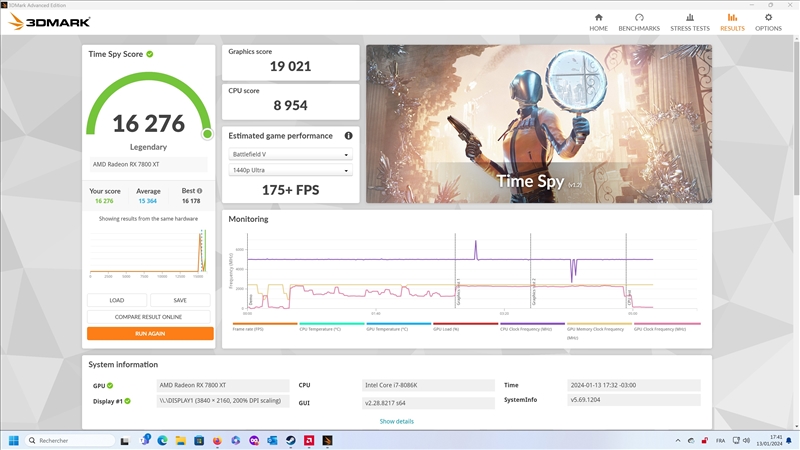Viewport: 800px width, 450px height.
Task: Click the 3DMark logo in the header
Action: coord(50,21)
